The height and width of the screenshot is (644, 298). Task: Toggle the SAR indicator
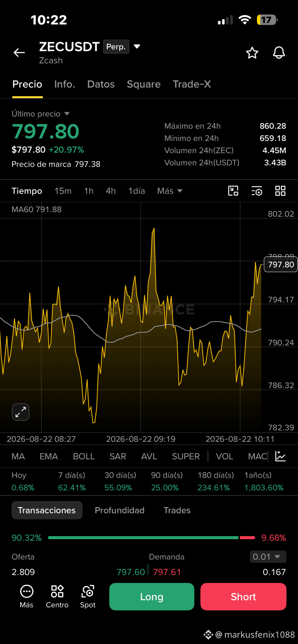118,456
